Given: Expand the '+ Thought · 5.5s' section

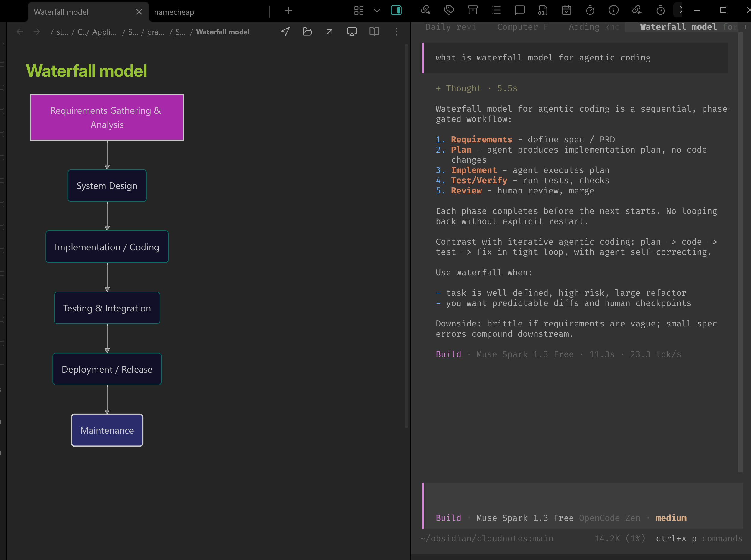Looking at the screenshot, I should [476, 88].
